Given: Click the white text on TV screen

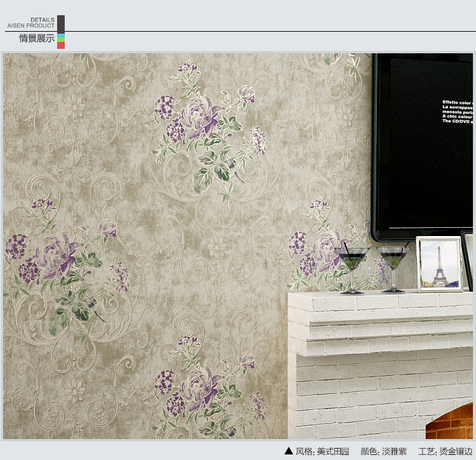Looking at the screenshot, I should (457, 112).
